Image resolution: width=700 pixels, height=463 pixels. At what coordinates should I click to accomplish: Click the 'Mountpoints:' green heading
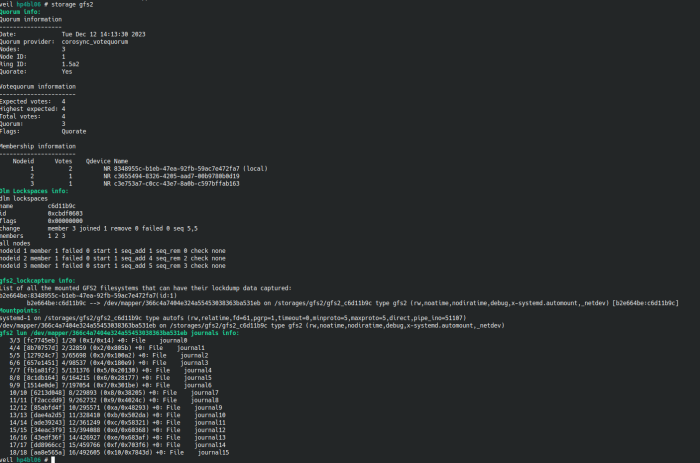pyautogui.click(x=20, y=311)
